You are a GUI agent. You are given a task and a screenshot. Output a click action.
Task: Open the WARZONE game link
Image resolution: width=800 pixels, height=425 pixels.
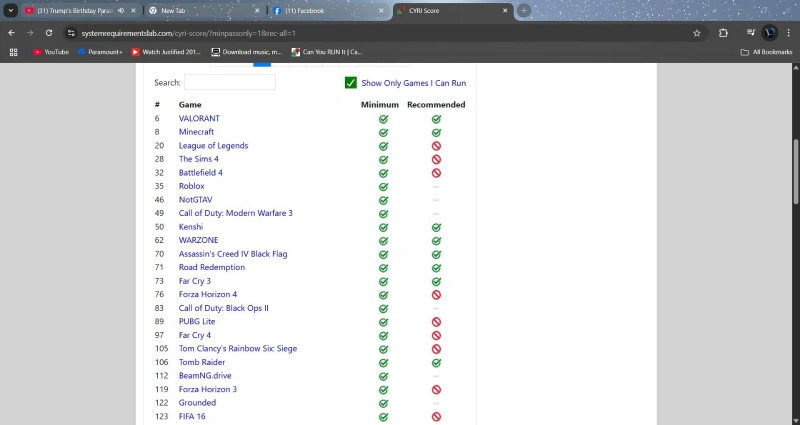point(198,240)
